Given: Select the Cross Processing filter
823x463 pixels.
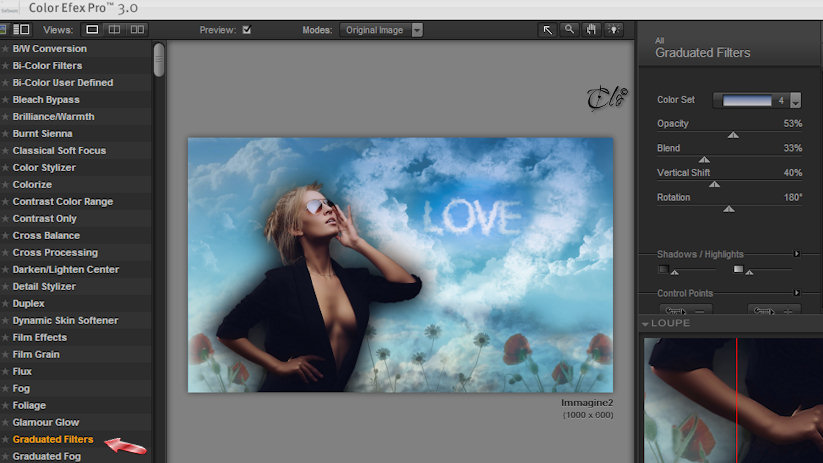Looking at the screenshot, I should pyautogui.click(x=55, y=252).
